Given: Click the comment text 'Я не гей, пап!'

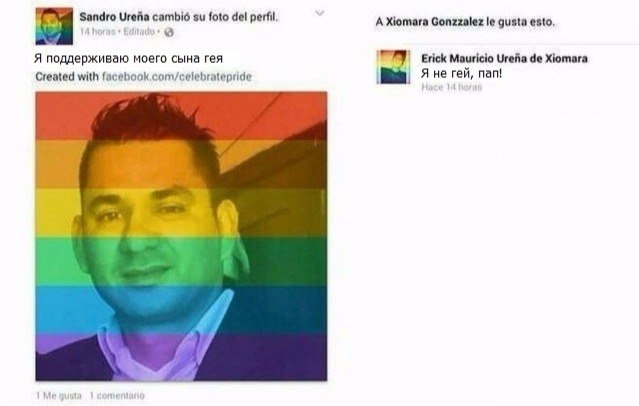Looking at the screenshot, I should click(461, 74).
